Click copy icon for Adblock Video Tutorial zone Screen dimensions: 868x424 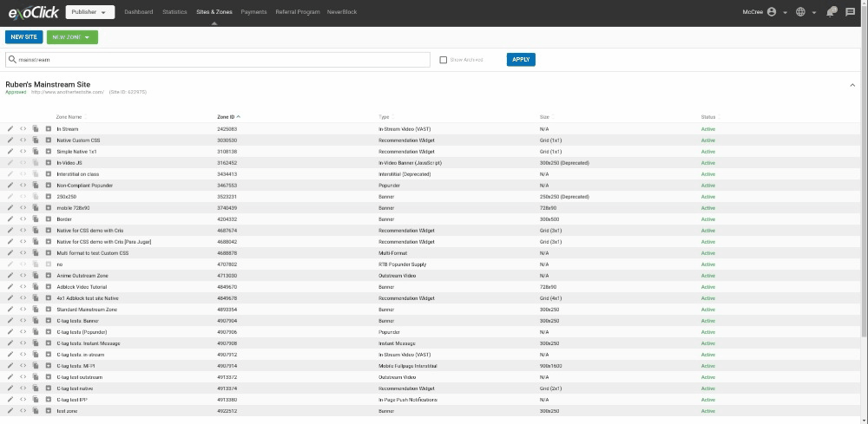coord(36,287)
